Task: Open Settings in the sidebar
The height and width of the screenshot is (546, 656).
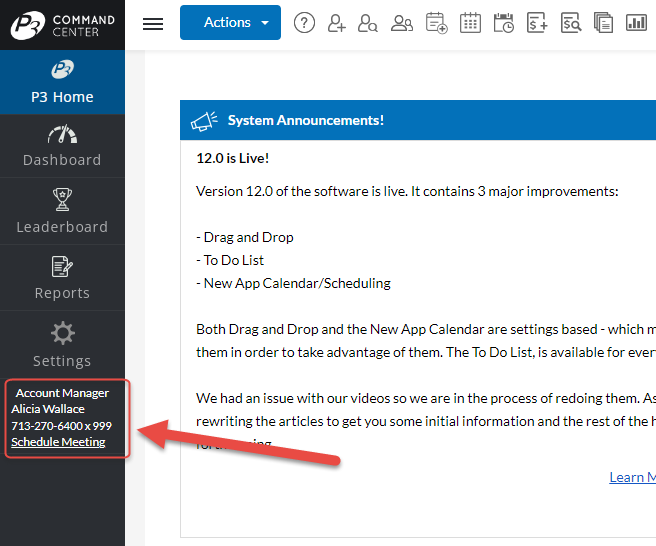Action: point(62,345)
